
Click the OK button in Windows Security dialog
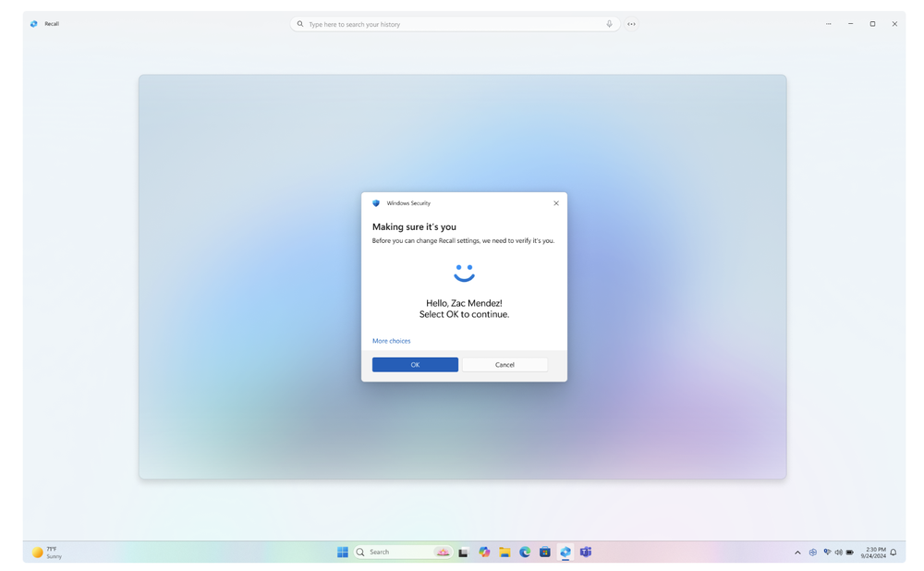pos(415,365)
